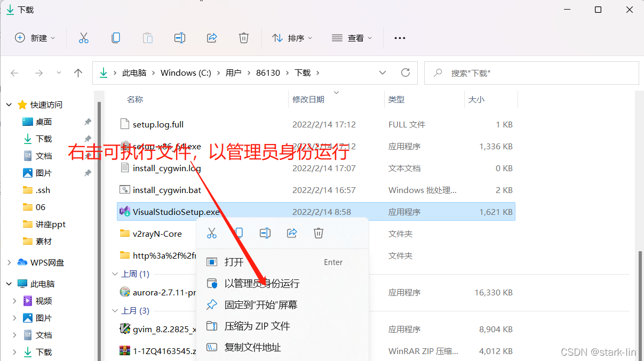
Task: Click the Copy icon in the toolbar
Action: (115, 37)
